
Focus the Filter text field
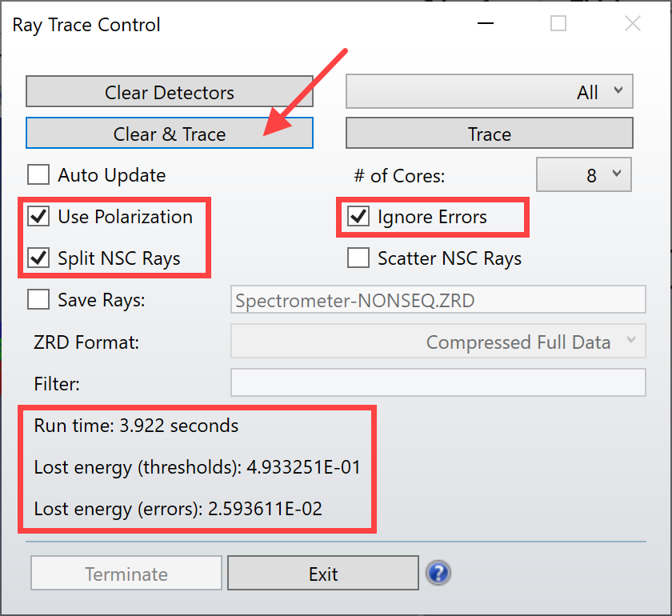(438, 382)
